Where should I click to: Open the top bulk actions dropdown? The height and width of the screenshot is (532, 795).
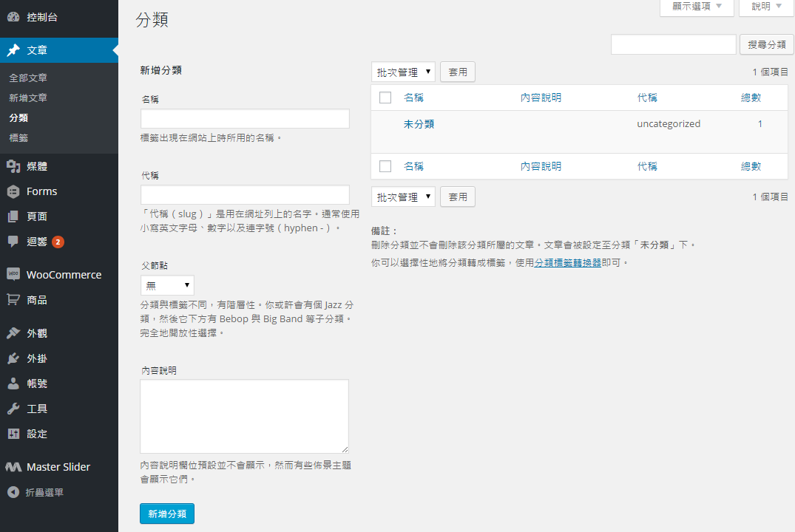point(403,72)
